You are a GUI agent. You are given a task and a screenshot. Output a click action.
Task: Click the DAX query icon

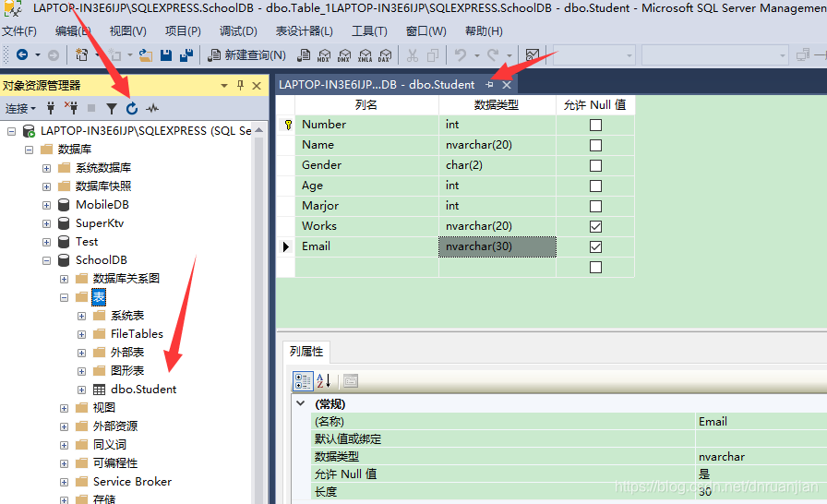click(x=385, y=55)
